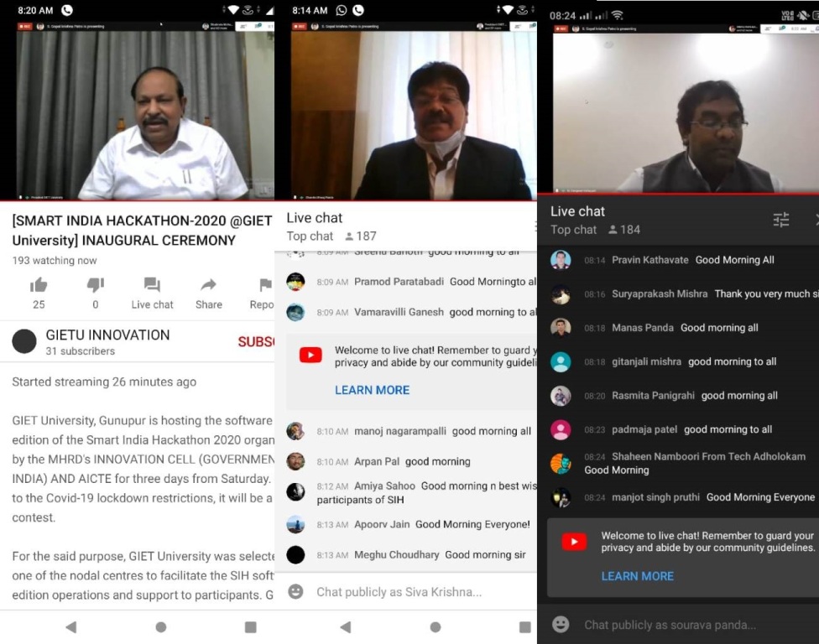Tap padmaja patel's pink avatar
Image resolution: width=819 pixels, height=644 pixels.
point(561,429)
